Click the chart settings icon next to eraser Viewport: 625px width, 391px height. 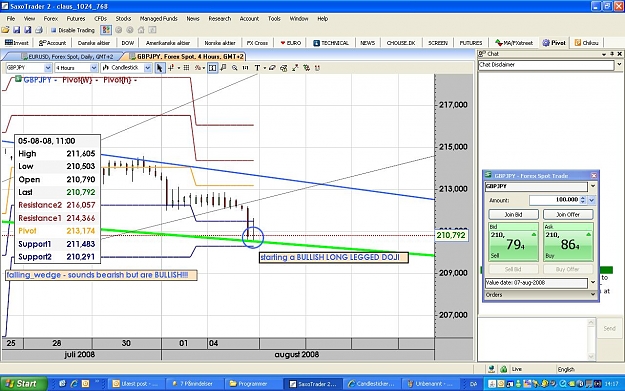pos(284,68)
